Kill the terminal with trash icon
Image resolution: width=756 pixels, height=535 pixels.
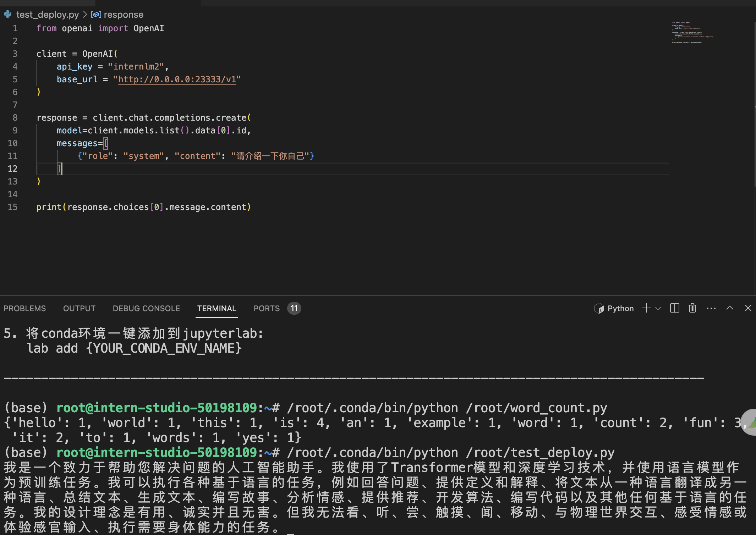692,308
